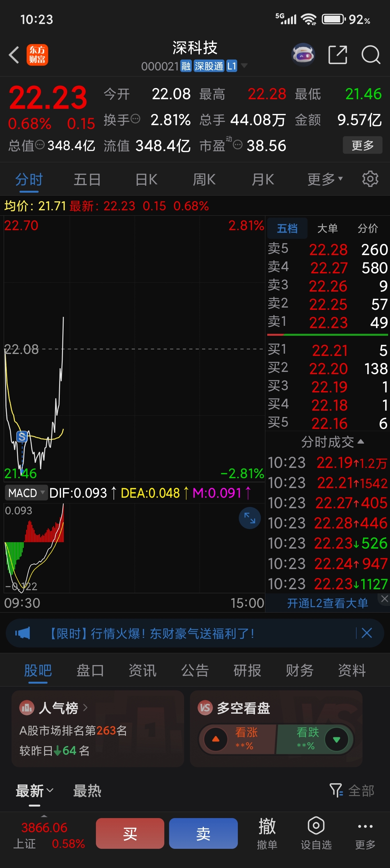Viewport: 390px width, 868px height.
Task: Tap the S signal marker on chart
Action: [22, 437]
